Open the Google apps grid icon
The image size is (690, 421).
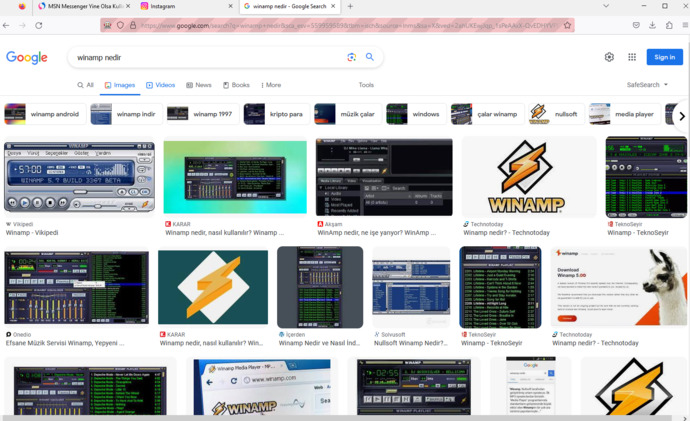coord(632,57)
